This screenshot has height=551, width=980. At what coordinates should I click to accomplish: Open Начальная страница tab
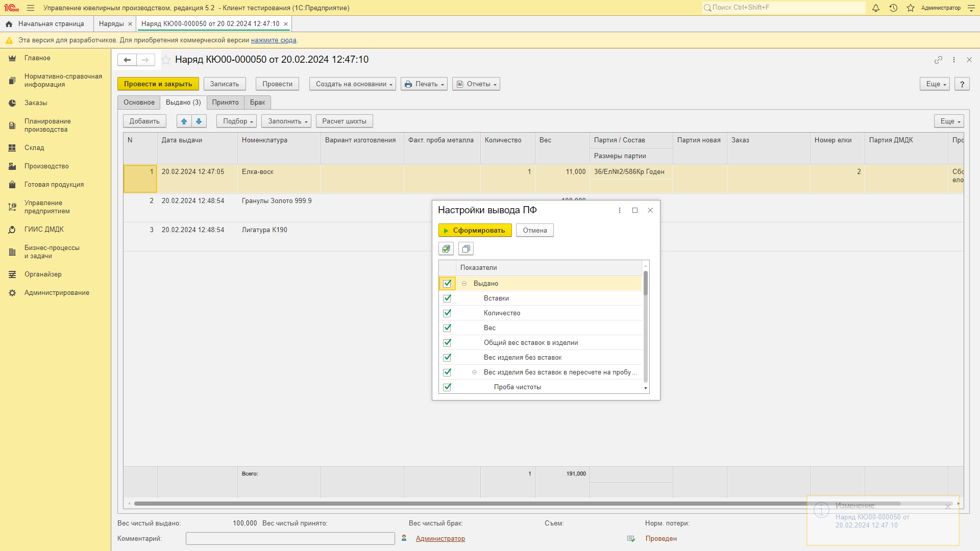pyautogui.click(x=45, y=24)
